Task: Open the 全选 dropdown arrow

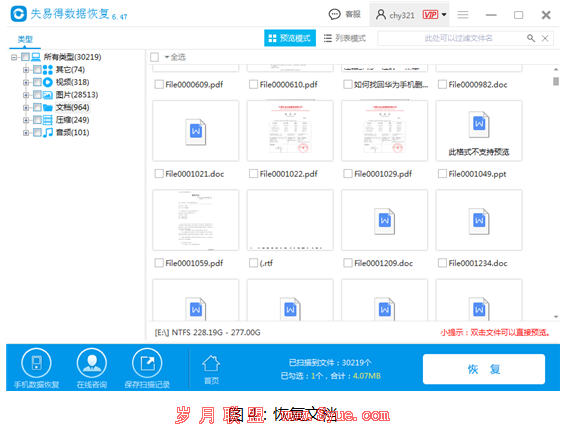Action: [x=167, y=57]
